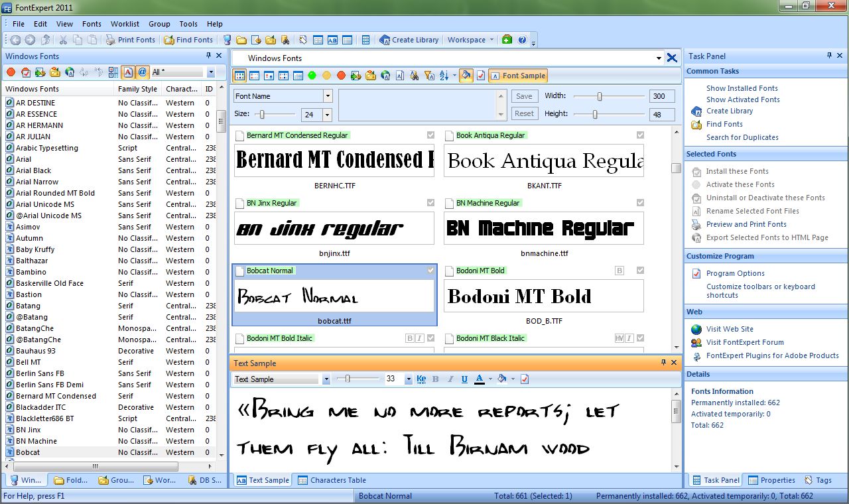Toggle checkbox for Book Antiqua Regular

point(640,135)
